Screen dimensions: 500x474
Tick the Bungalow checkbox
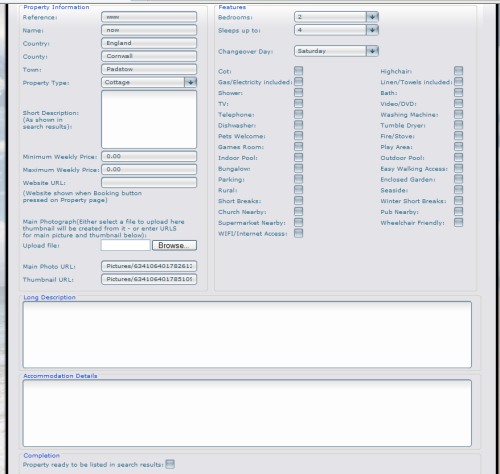click(299, 168)
